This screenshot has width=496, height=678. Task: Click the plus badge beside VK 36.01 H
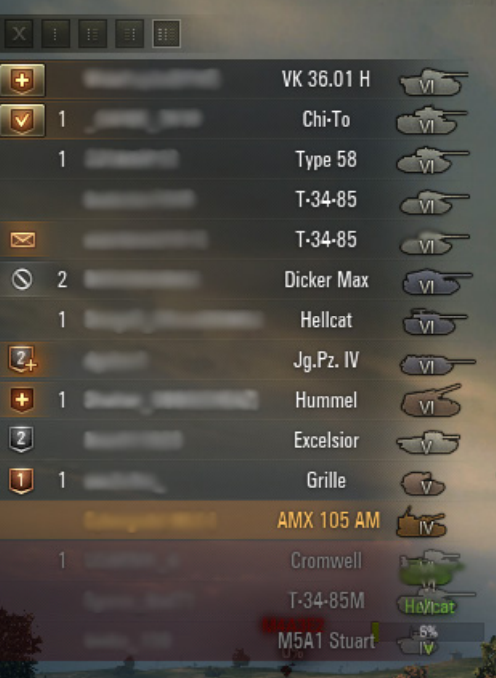click(22, 80)
